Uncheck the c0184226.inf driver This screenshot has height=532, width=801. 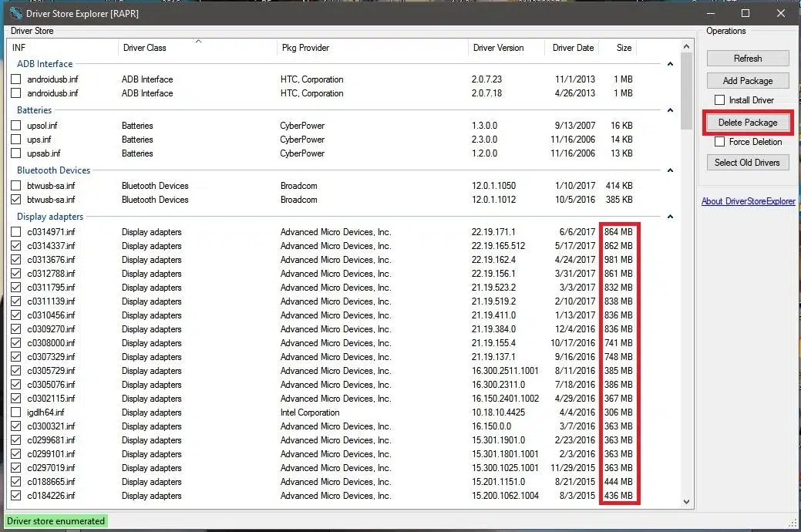click(x=16, y=495)
